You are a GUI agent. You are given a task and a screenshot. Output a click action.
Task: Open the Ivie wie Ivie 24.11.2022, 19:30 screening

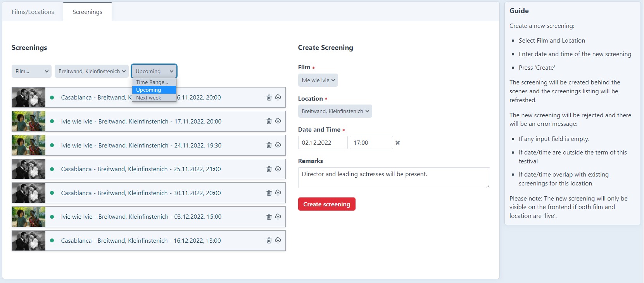coord(141,145)
